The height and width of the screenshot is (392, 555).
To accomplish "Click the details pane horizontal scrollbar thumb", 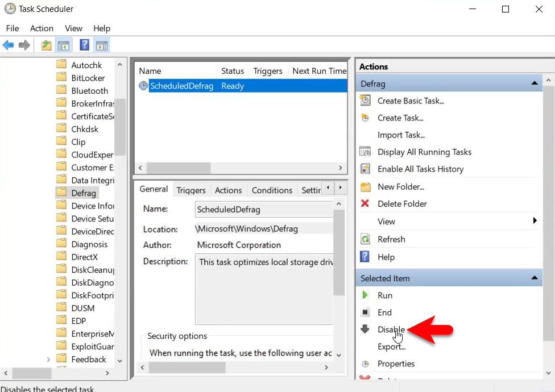I will (x=187, y=368).
